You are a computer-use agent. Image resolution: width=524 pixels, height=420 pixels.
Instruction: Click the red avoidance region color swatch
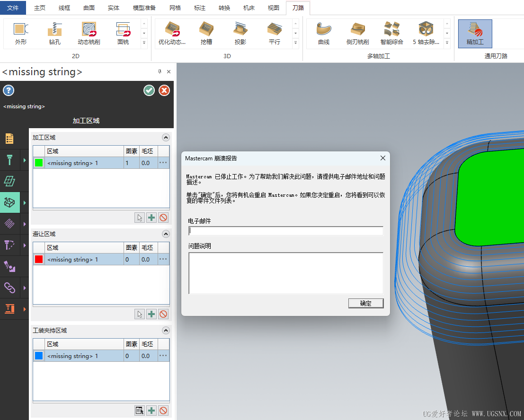(x=39, y=259)
